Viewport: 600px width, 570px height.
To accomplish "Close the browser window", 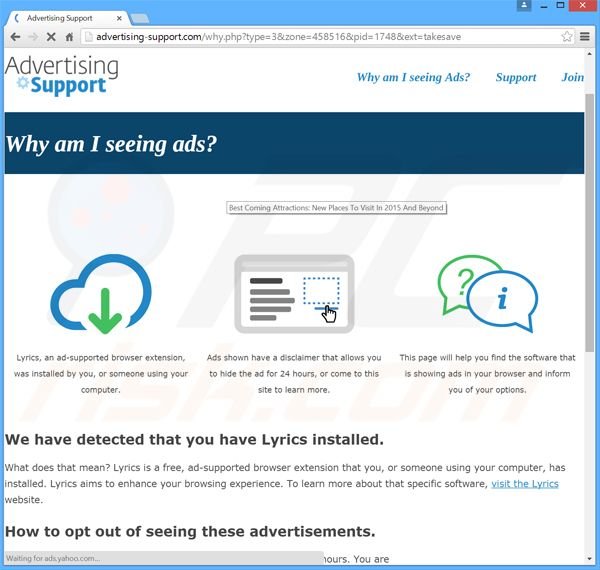I will click(582, 5).
